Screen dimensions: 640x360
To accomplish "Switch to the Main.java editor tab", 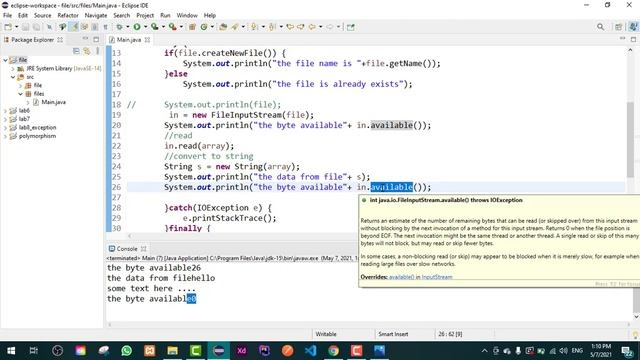I will coord(128,40).
